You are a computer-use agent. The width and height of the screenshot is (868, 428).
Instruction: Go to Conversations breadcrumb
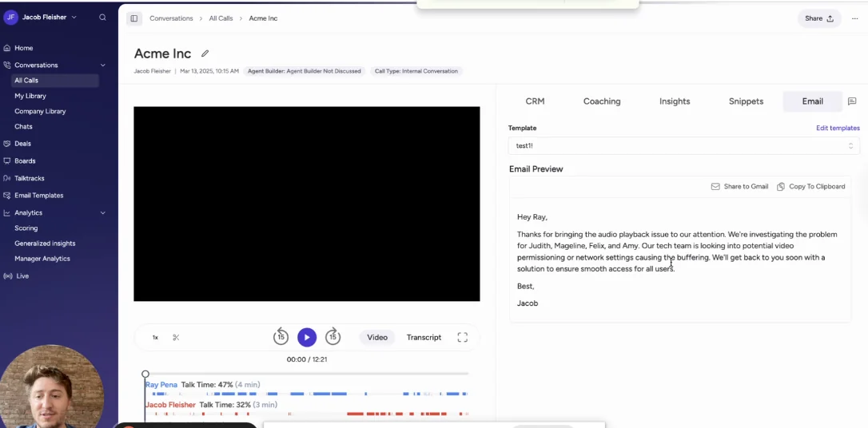pos(171,18)
